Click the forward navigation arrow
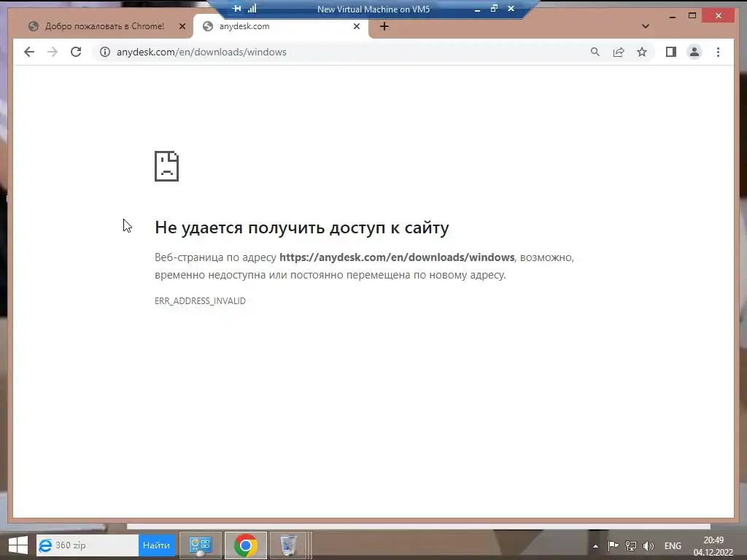Viewport: 747px width, 560px height. (x=53, y=52)
